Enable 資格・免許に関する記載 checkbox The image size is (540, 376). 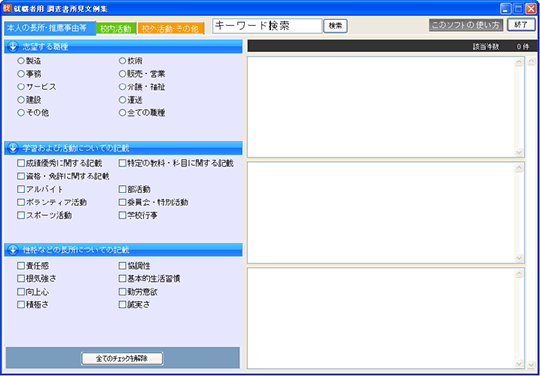pyautogui.click(x=21, y=176)
